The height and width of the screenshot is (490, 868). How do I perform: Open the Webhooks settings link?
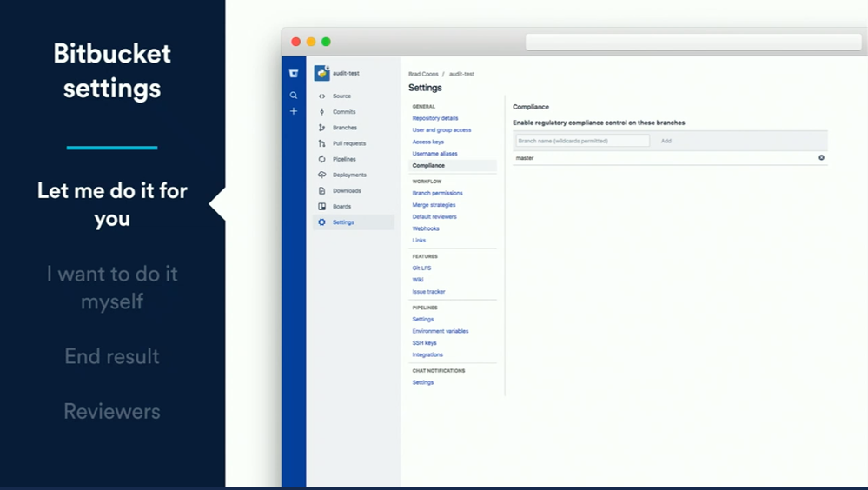point(426,228)
